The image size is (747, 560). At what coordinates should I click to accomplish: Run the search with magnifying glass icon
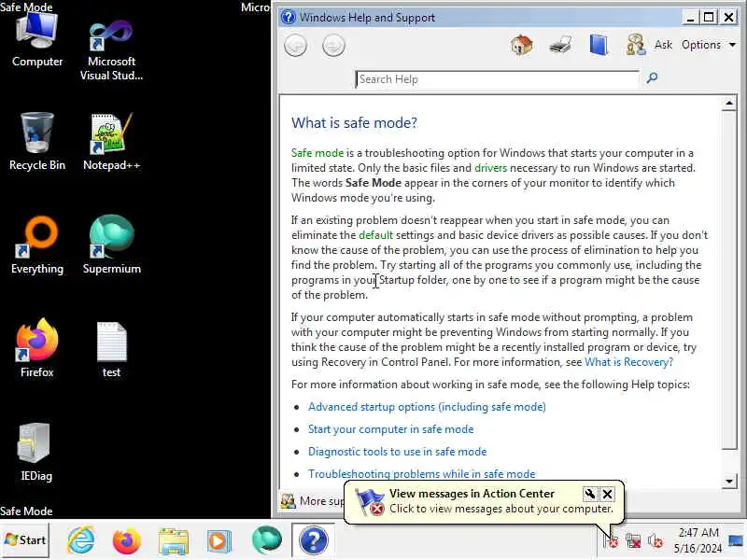coord(652,77)
